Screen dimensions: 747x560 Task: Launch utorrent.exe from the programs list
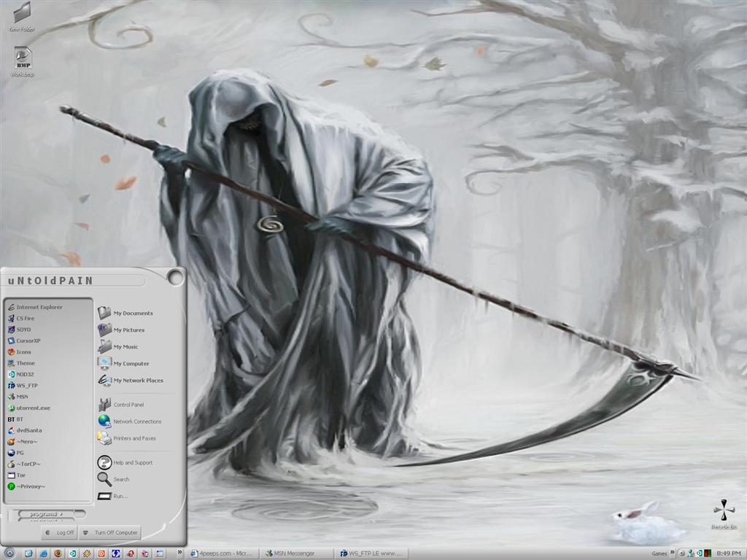(x=33, y=408)
